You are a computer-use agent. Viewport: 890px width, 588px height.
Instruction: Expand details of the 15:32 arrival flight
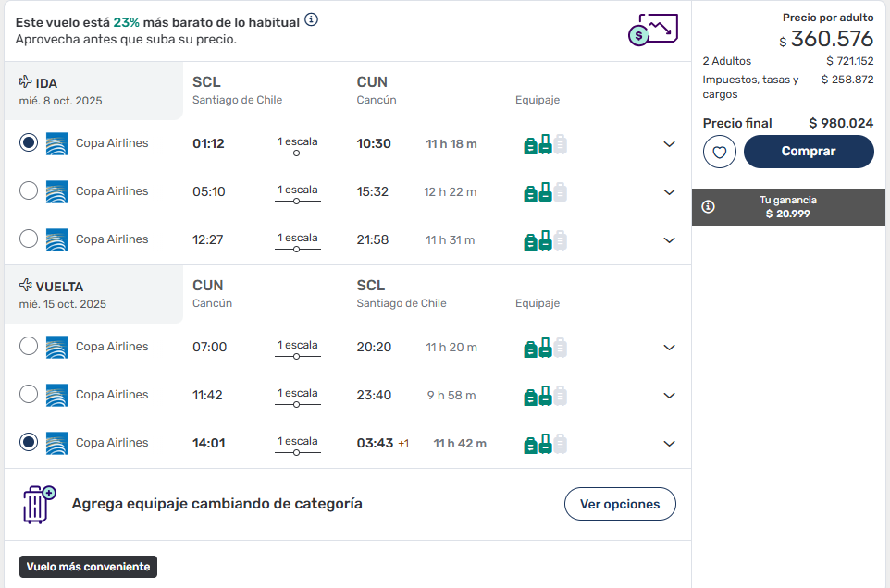[x=669, y=192]
